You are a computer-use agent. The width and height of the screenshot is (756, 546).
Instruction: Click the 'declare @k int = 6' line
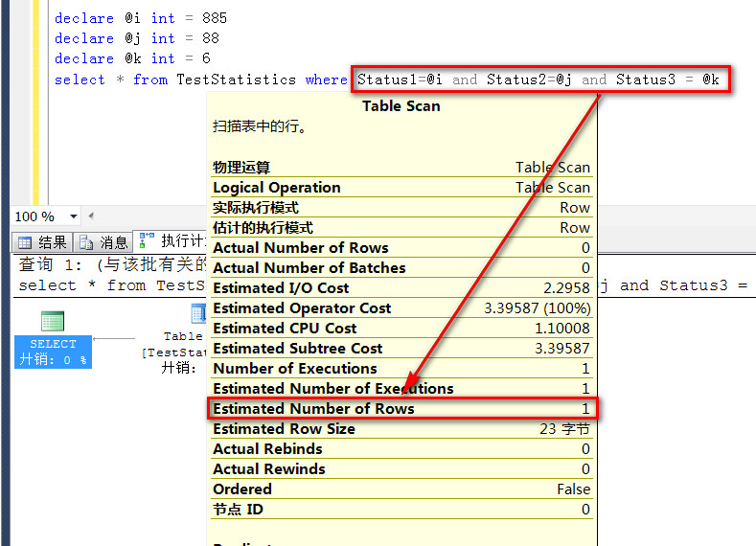pos(132,58)
